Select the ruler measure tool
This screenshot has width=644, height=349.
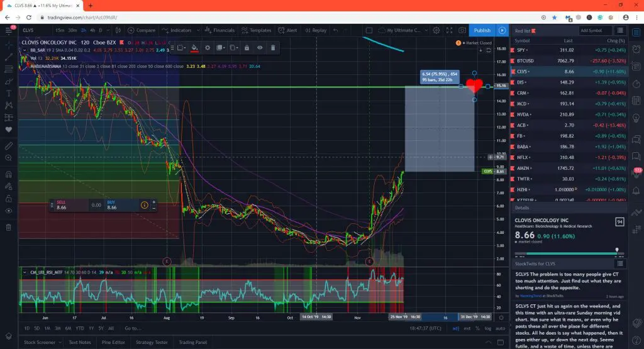(x=9, y=146)
